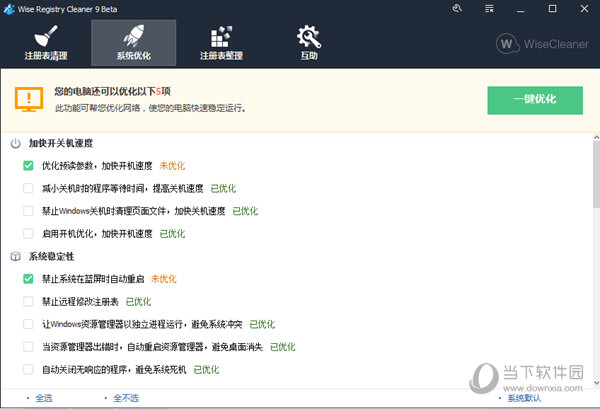
Task: Open the menu list icon in title bar
Action: (x=489, y=8)
